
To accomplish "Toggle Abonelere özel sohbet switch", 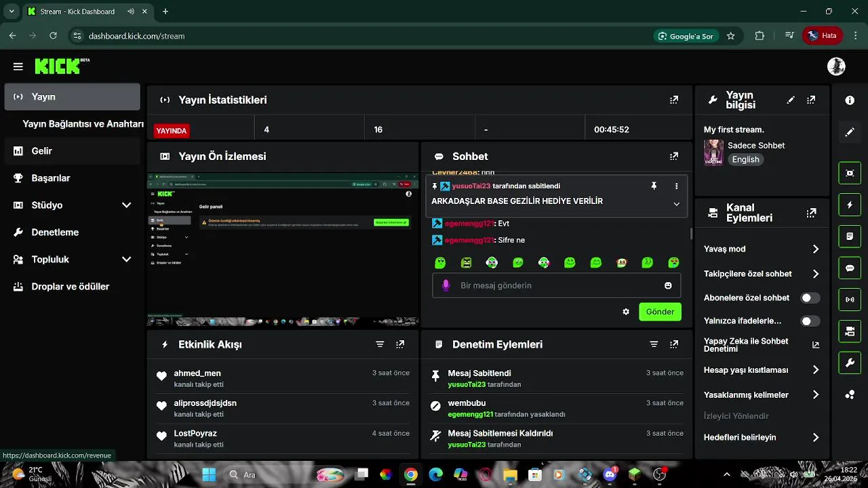I will 810,298.
